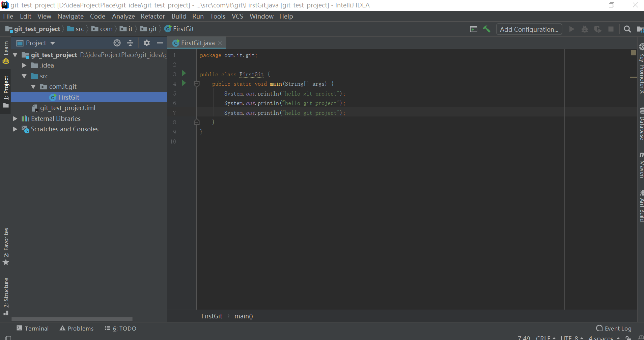
Task: Click the Run play button in toolbar
Action: pos(571,29)
